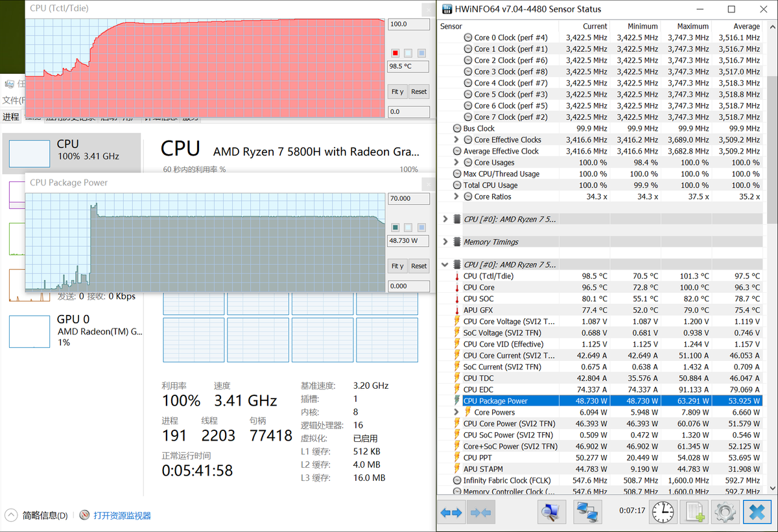Click the 简略信息 up-chevron icon
The height and width of the screenshot is (532, 778).
point(11,516)
